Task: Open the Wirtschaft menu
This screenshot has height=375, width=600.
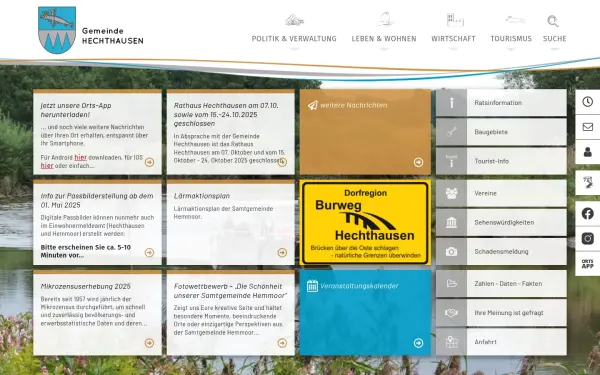Action: 453,39
